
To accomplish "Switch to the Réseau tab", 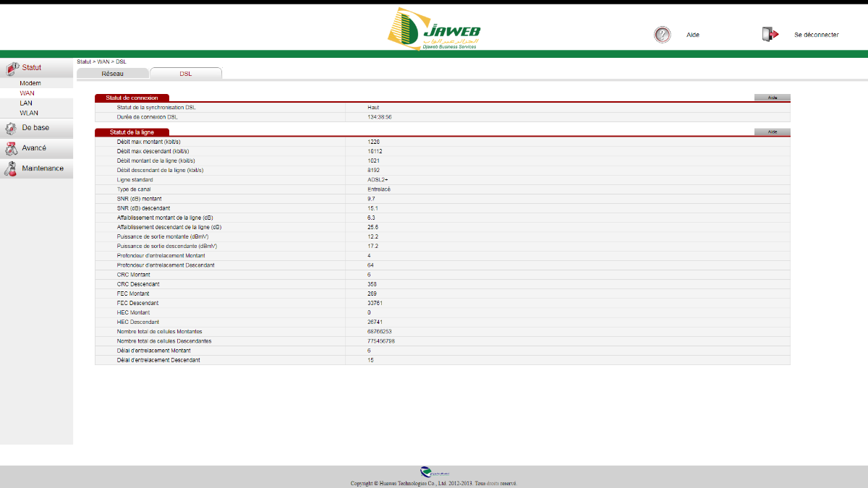I will pos(113,74).
